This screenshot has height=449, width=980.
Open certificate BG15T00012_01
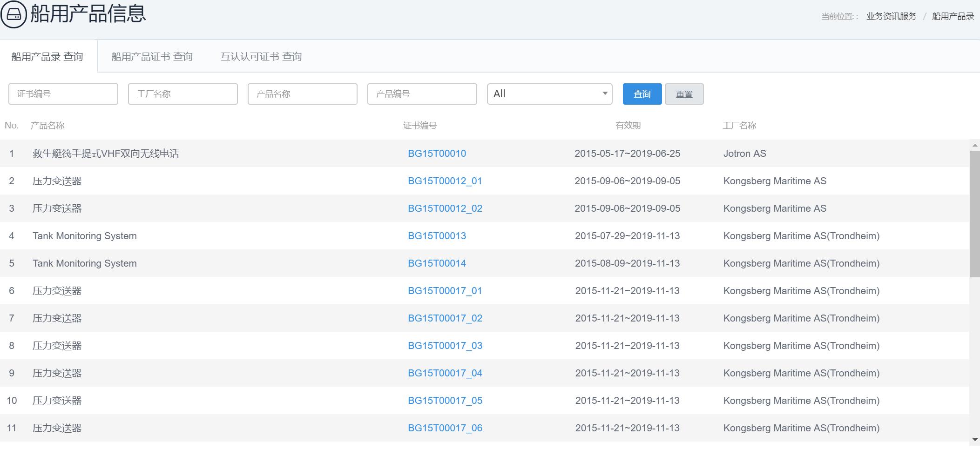coord(445,181)
